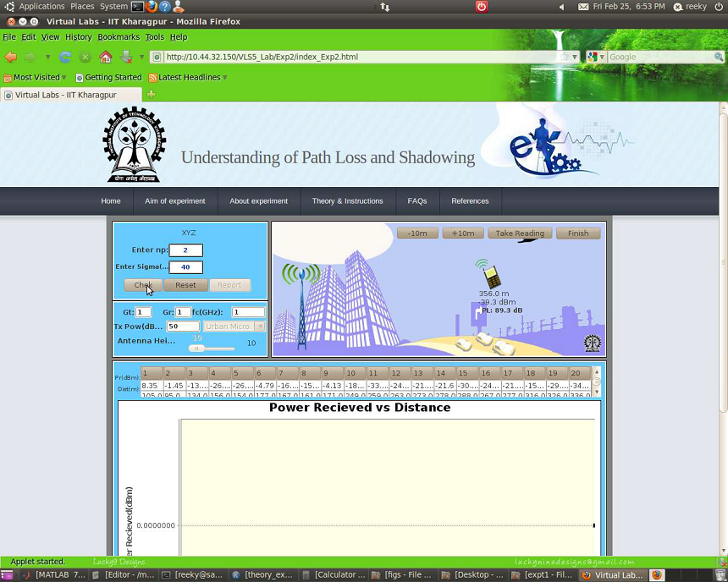
Task: Open a new tab with the plus icon
Action: [152, 94]
